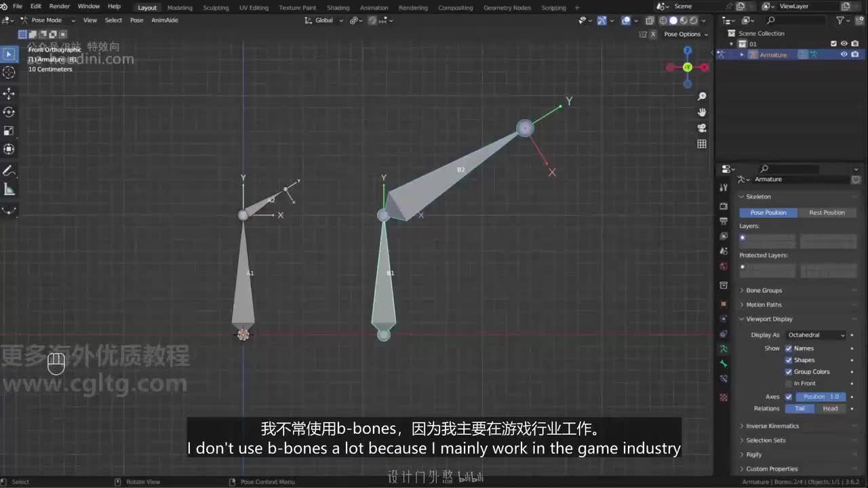The height and width of the screenshot is (488, 868).
Task: Toggle Shapes display checkbox
Action: click(789, 360)
